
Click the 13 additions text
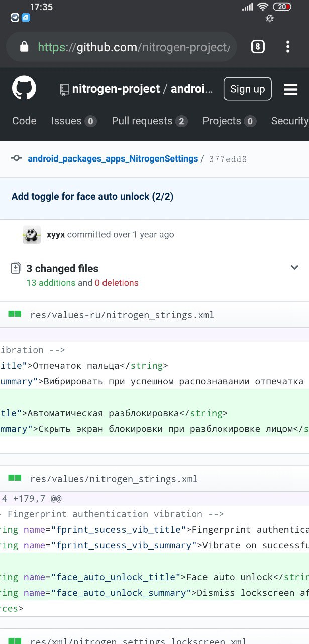(x=51, y=283)
